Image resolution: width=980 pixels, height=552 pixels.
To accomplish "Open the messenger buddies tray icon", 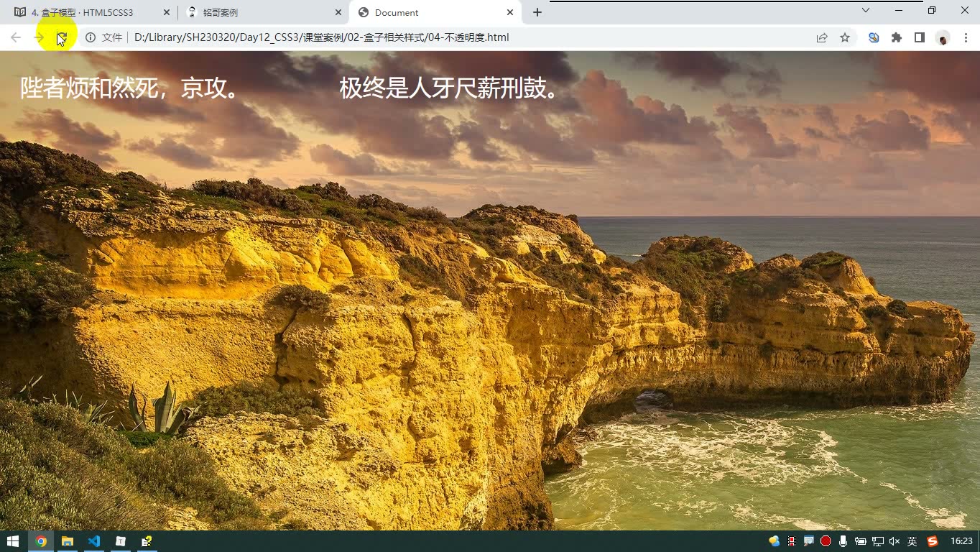I will (774, 541).
